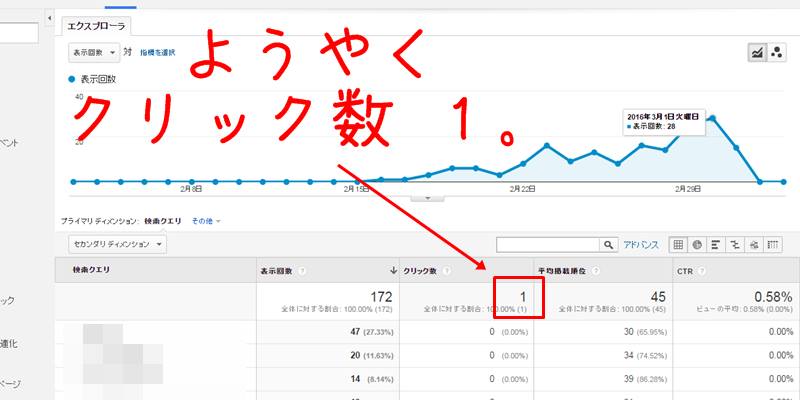Open the その他 dimension dropdown
This screenshot has width=800, height=400.
click(x=206, y=220)
